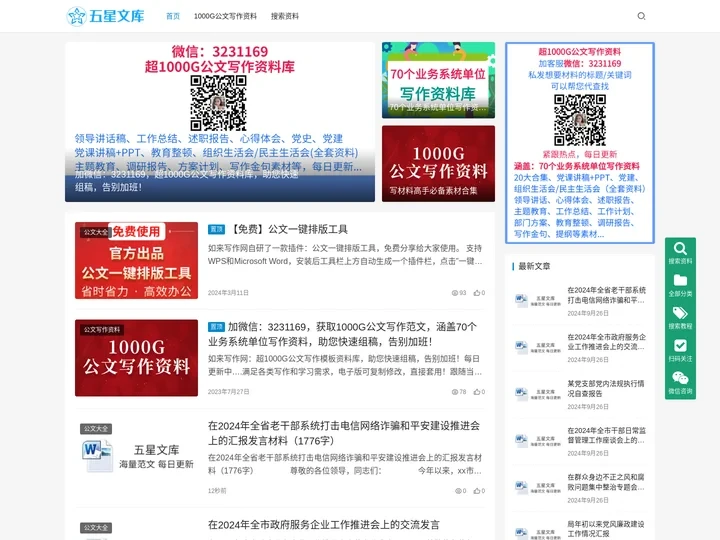Open the search magnifier icon in the header
This screenshot has height=540, width=720.
click(641, 16)
